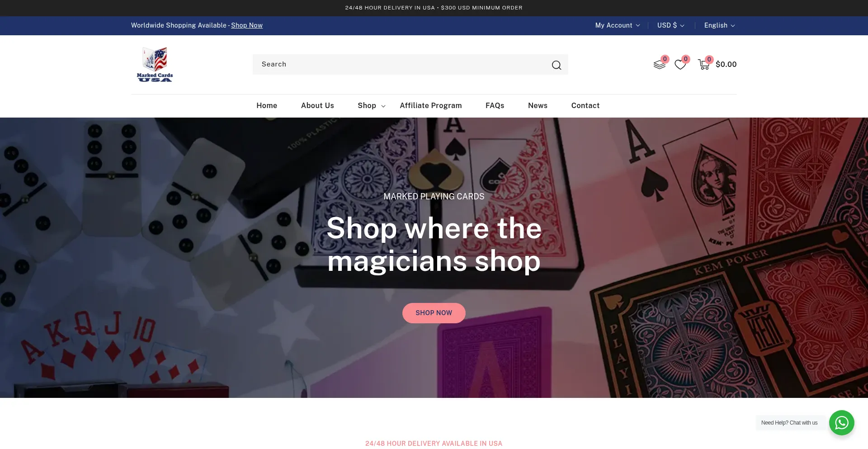Go to the Contact page

tap(585, 105)
